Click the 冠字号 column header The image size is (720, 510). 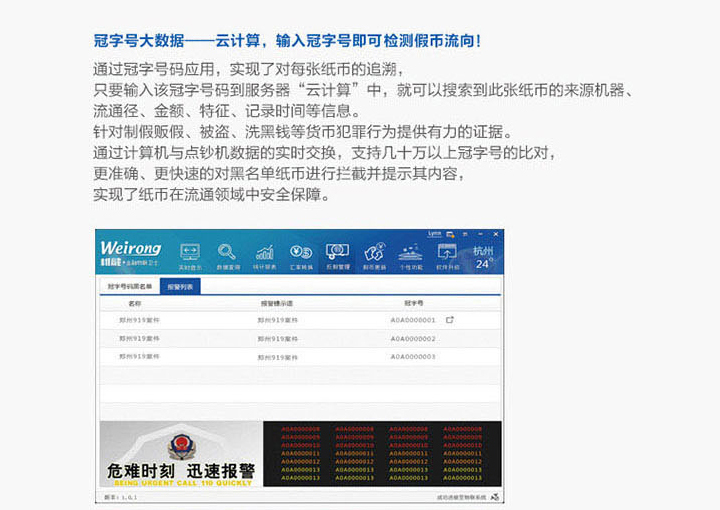pyautogui.click(x=414, y=302)
